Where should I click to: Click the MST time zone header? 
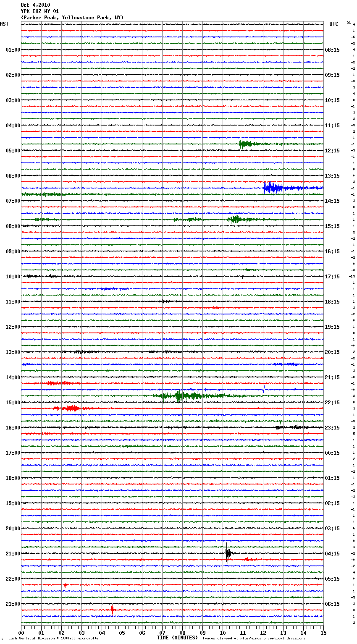coord(4,24)
